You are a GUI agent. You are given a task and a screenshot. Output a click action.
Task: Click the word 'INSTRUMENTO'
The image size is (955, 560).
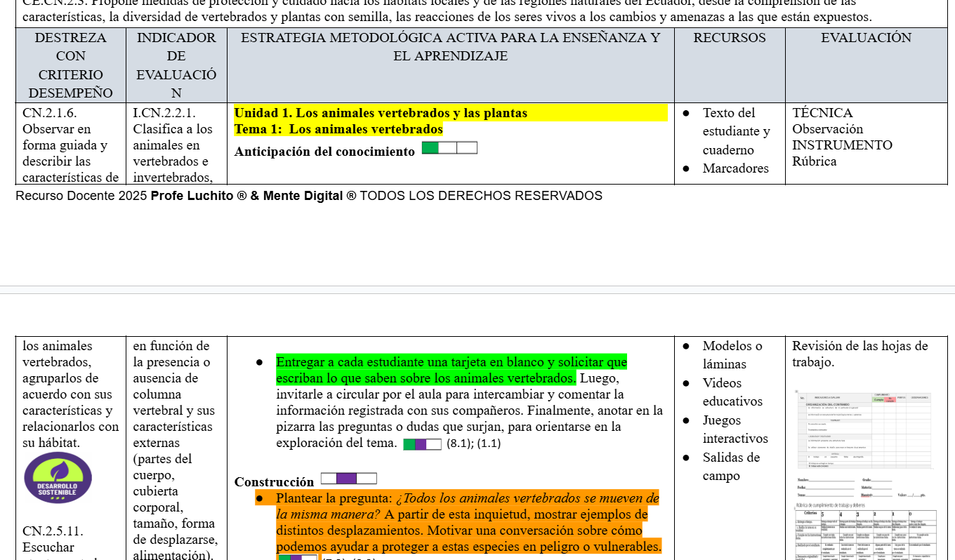[x=842, y=145]
